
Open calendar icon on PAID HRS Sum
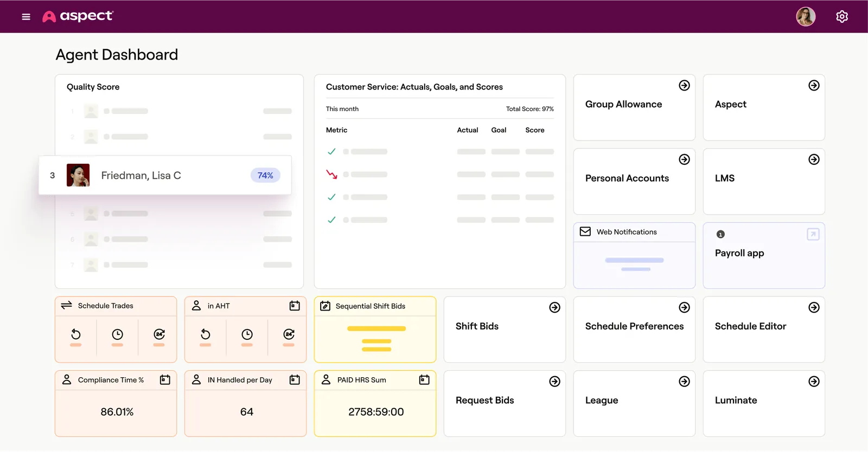pyautogui.click(x=424, y=380)
